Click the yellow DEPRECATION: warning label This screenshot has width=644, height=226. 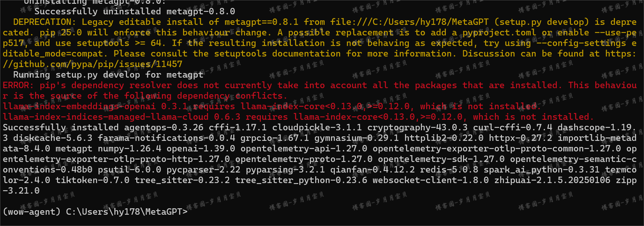pos(45,22)
